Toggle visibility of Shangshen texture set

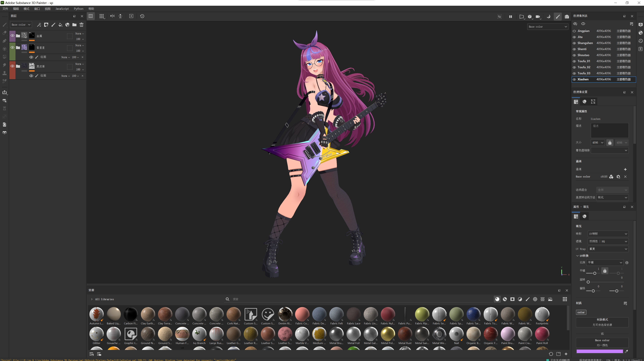574,43
